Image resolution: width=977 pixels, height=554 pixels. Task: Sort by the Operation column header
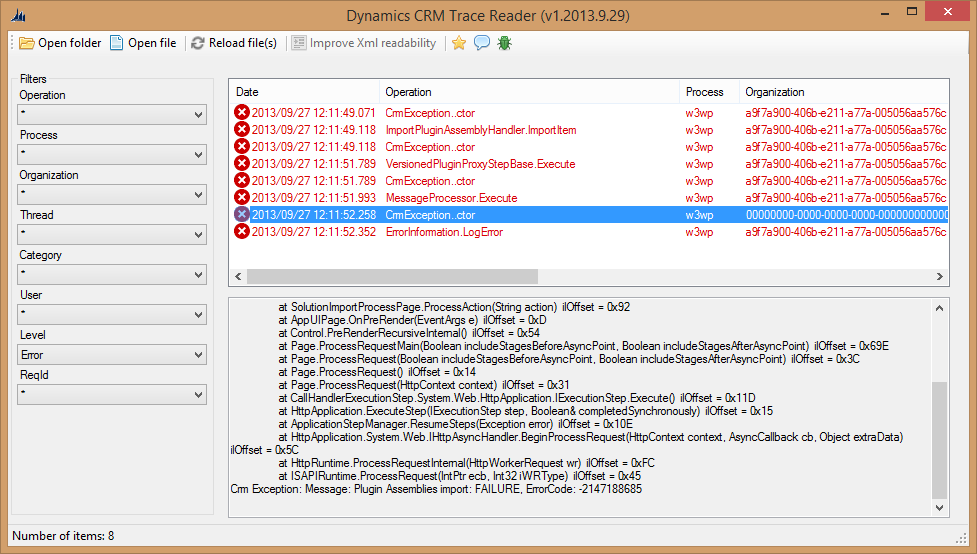click(x=529, y=92)
